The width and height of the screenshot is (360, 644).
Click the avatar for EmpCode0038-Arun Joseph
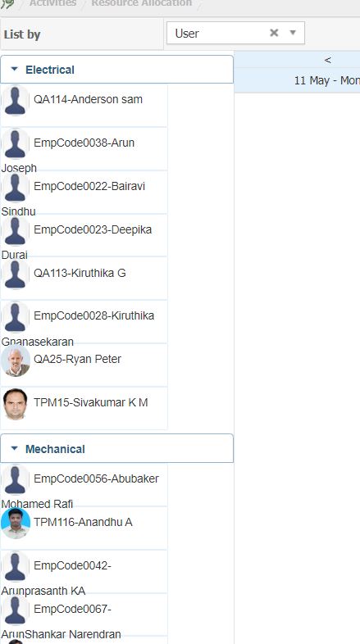coord(16,144)
